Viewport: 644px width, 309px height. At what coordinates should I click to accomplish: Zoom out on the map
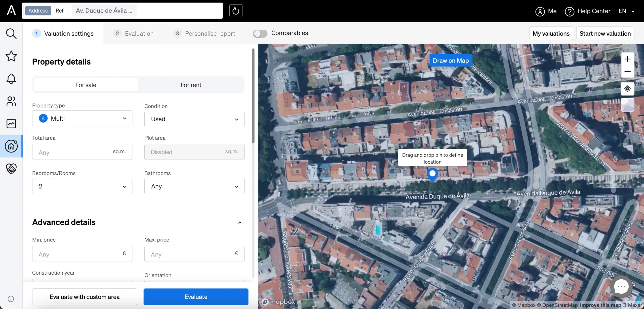(x=627, y=72)
